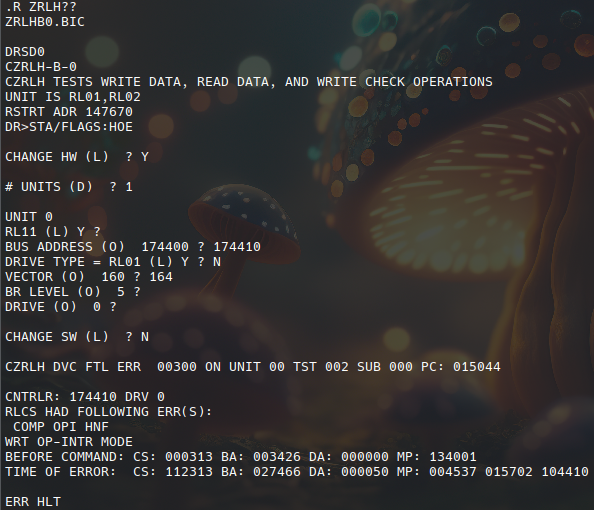The height and width of the screenshot is (510, 594).
Task: Click the '# UNITS (D) ? 1' prompt
Action: (x=69, y=187)
